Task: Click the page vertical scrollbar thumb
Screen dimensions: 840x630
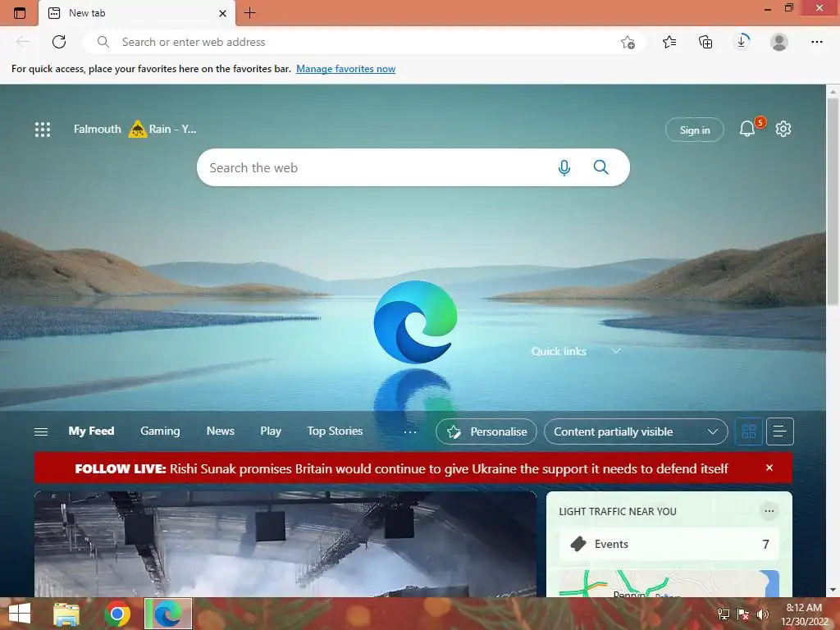Action: (x=833, y=201)
